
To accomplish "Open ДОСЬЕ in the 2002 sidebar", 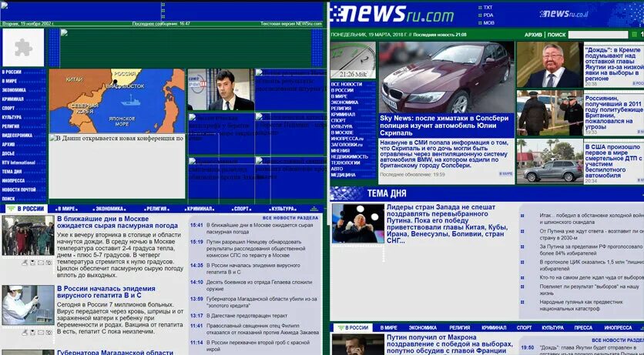I will click(8, 153).
